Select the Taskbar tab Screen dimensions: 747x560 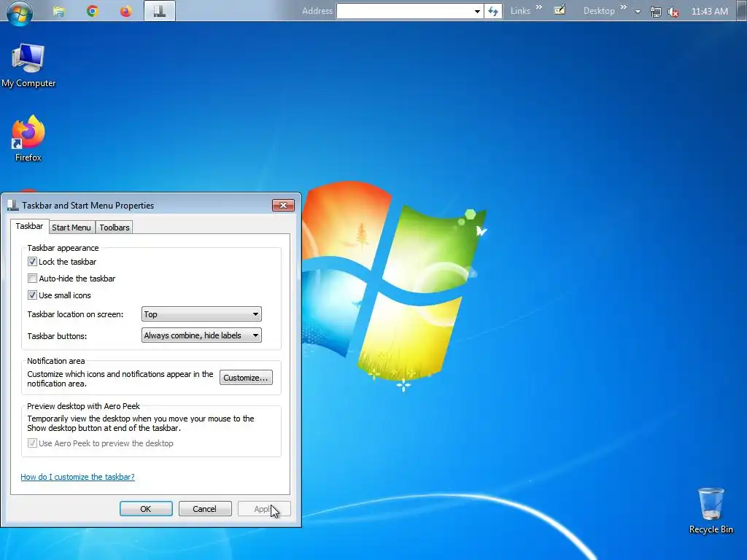tap(29, 226)
